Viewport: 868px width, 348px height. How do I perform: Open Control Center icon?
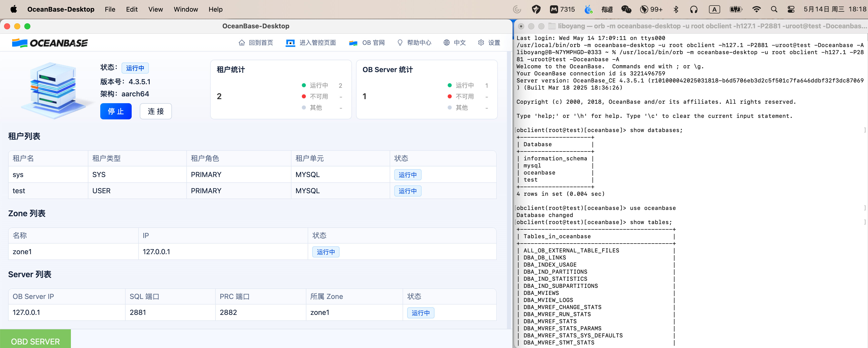coord(791,9)
